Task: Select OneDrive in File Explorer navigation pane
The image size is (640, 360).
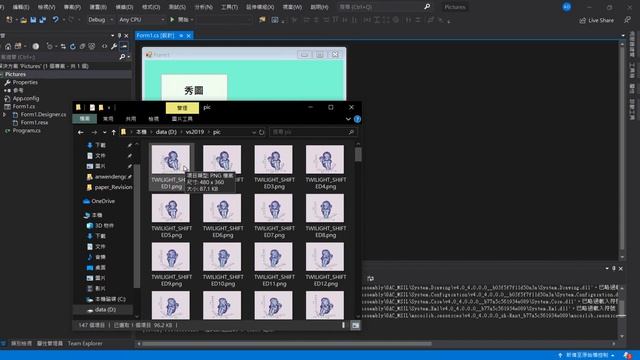Action: click(103, 201)
